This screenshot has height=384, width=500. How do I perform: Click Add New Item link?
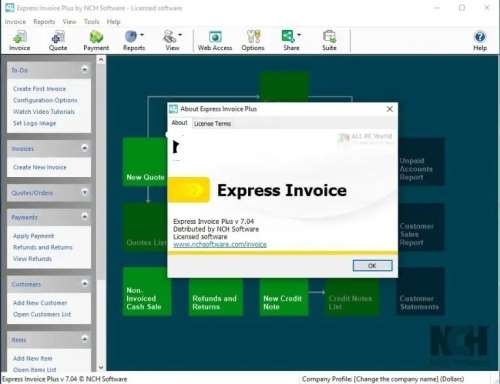point(33,359)
